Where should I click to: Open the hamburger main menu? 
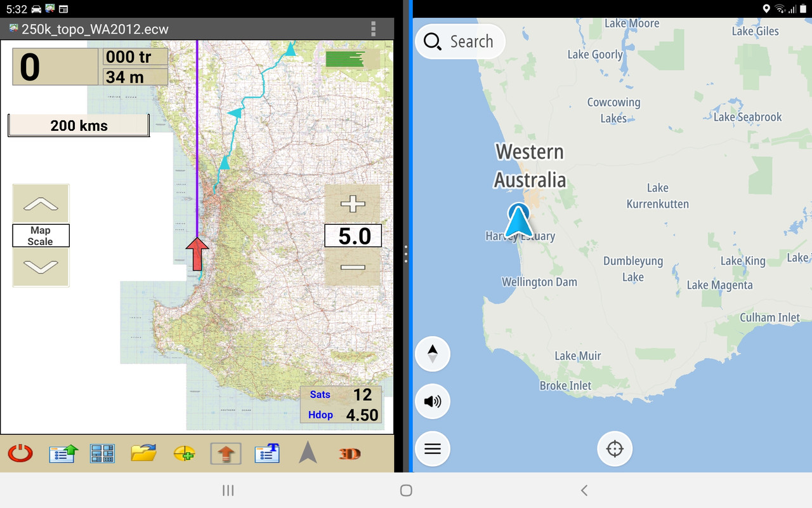pyautogui.click(x=433, y=449)
